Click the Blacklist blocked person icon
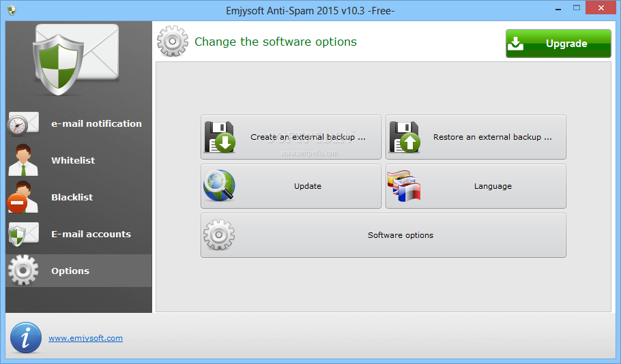 point(23,196)
